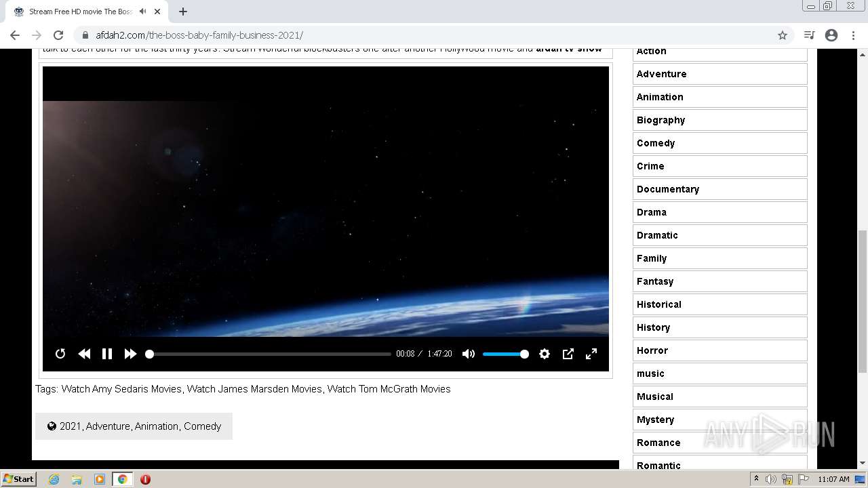Open Comedy link below the player

coord(203,426)
